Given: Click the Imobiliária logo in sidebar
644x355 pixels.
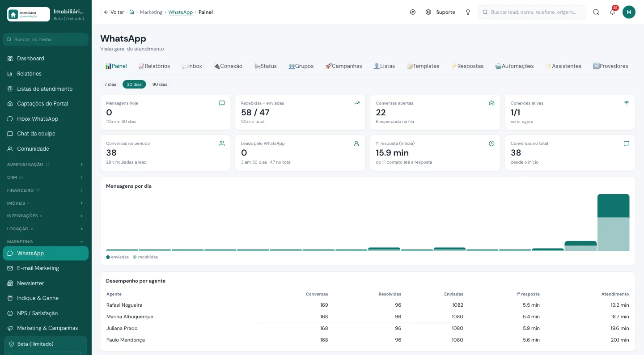Looking at the screenshot, I should click(29, 14).
